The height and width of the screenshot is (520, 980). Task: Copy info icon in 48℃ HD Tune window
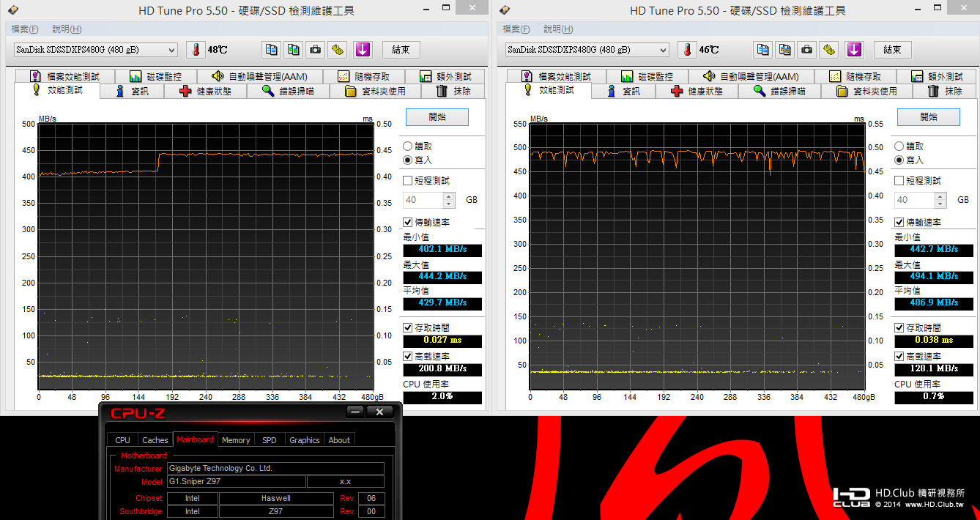tap(272, 50)
